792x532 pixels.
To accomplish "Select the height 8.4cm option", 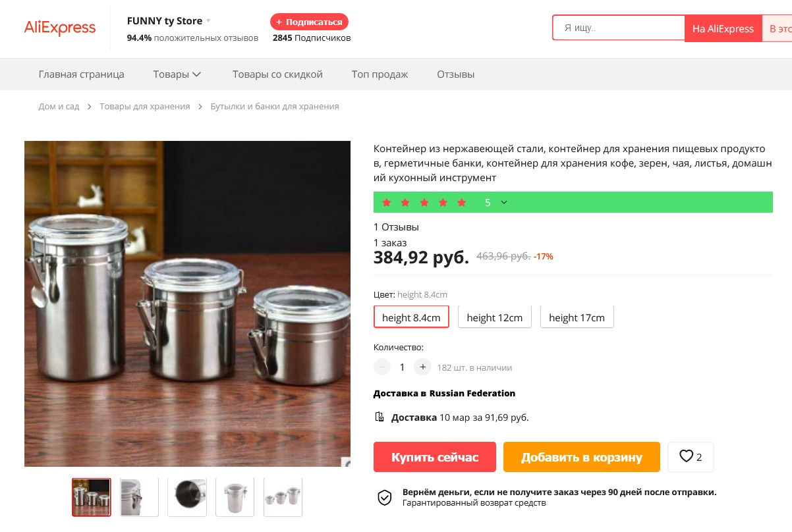I will pyautogui.click(x=411, y=317).
